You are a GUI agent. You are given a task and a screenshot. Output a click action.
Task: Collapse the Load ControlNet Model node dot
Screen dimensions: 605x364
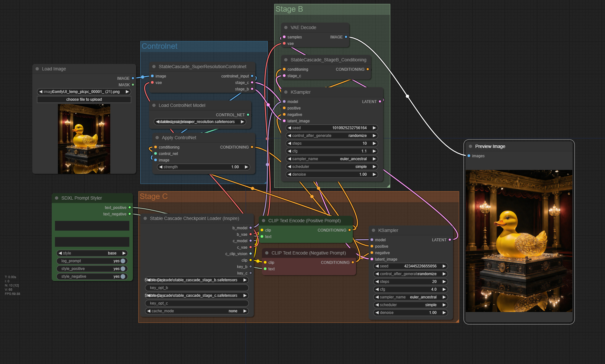[154, 105]
